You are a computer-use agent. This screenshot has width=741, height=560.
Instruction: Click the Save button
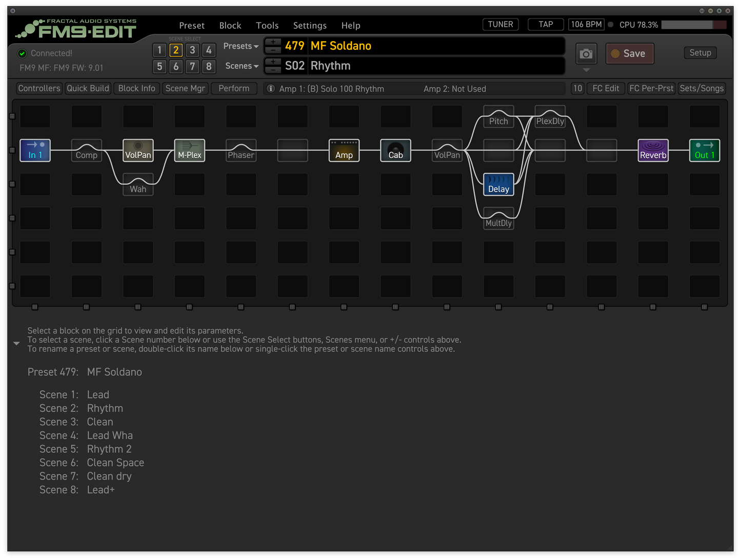[630, 53]
